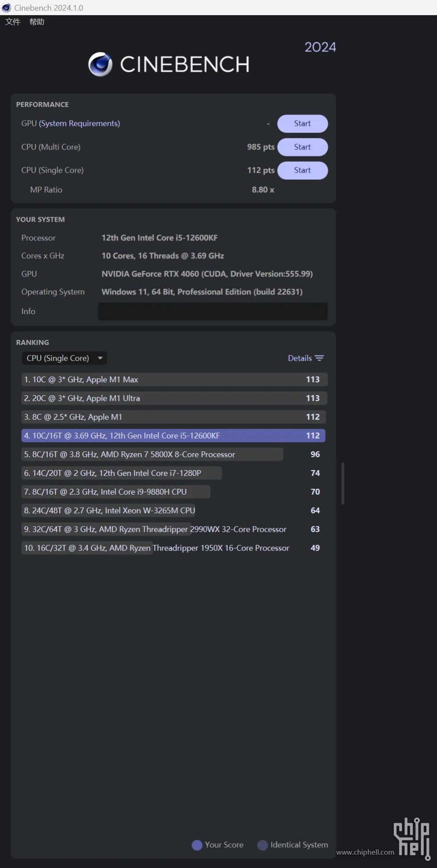Open the 帮助 menu

tap(37, 22)
